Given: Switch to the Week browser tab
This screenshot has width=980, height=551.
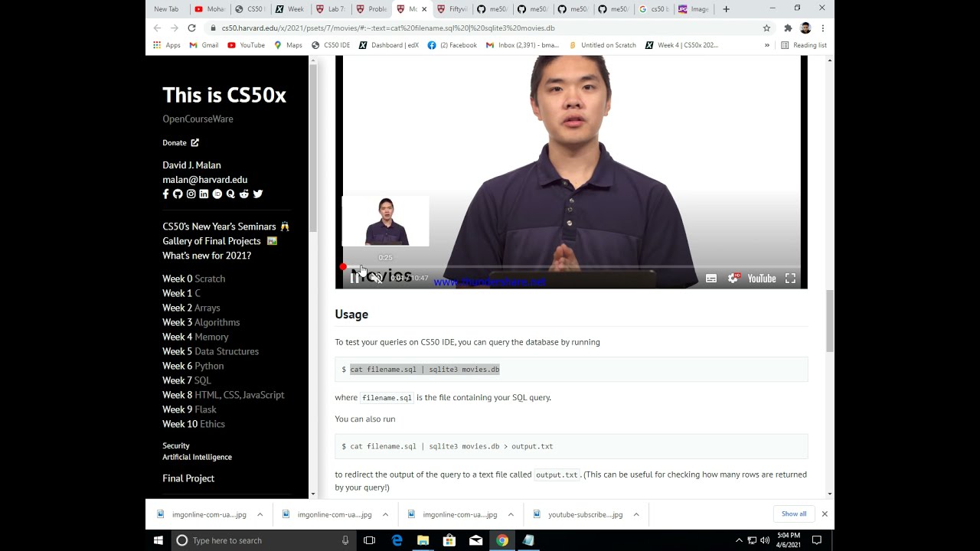Looking at the screenshot, I should (289, 9).
